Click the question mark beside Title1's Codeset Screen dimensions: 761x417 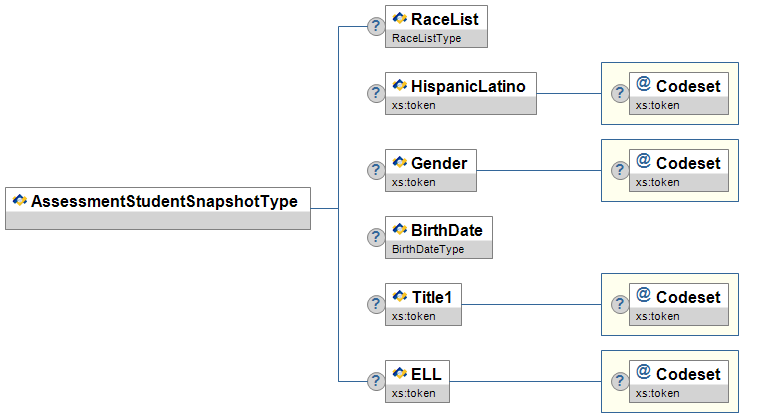coord(620,304)
